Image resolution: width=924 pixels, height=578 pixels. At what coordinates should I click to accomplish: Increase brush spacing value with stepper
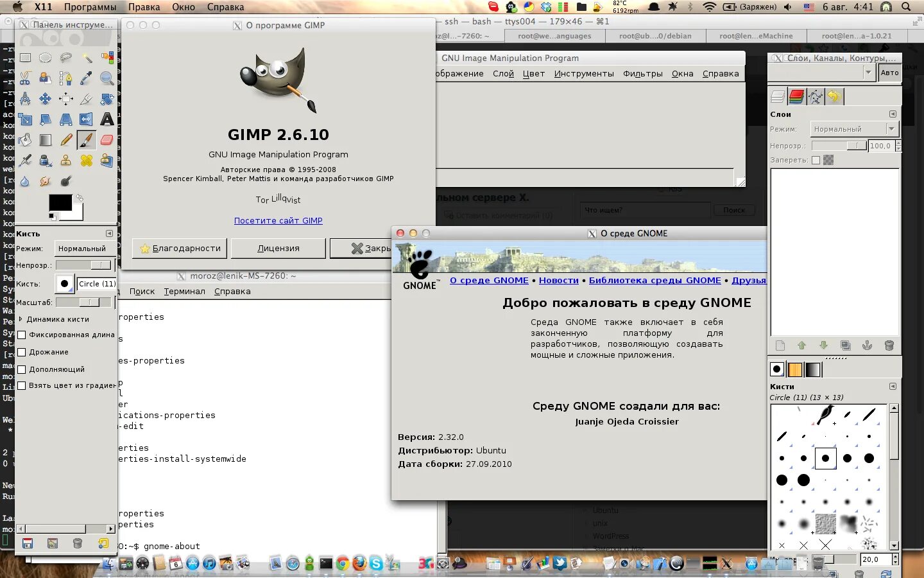click(895, 557)
